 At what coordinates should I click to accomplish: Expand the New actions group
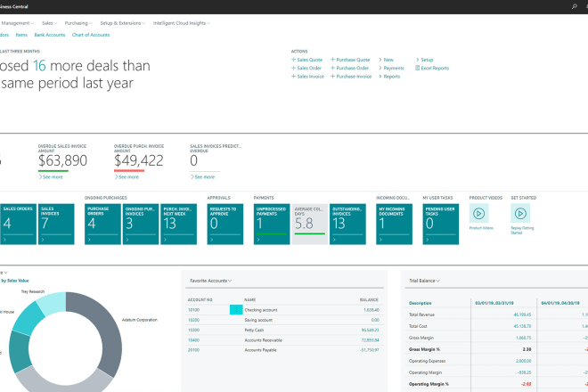pyautogui.click(x=386, y=60)
